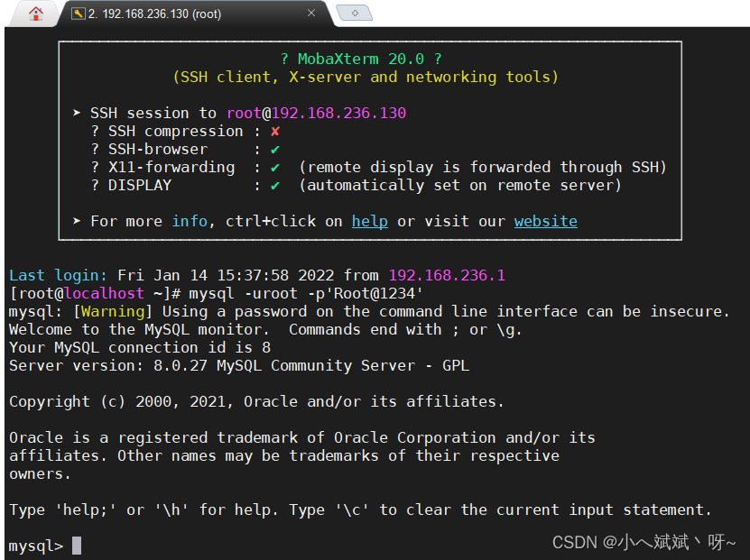This screenshot has width=750, height=560.
Task: Open the website link in the banner
Action: pyautogui.click(x=546, y=221)
